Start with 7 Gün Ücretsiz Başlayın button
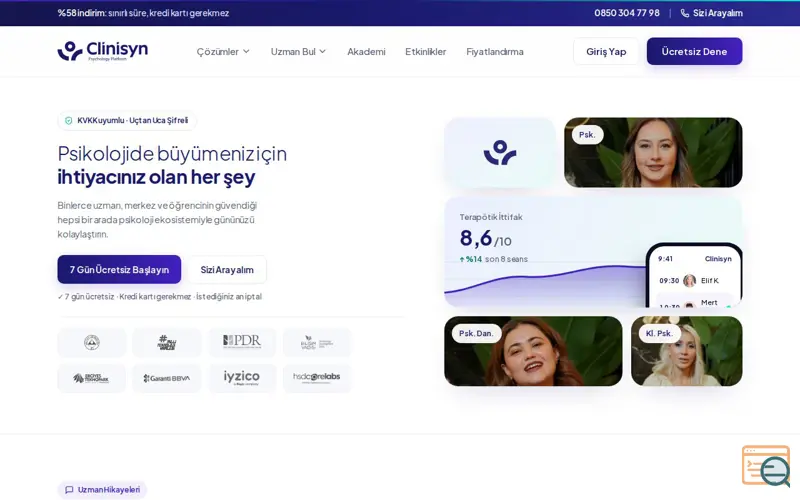Viewport: 800px width, 500px height. [119, 269]
